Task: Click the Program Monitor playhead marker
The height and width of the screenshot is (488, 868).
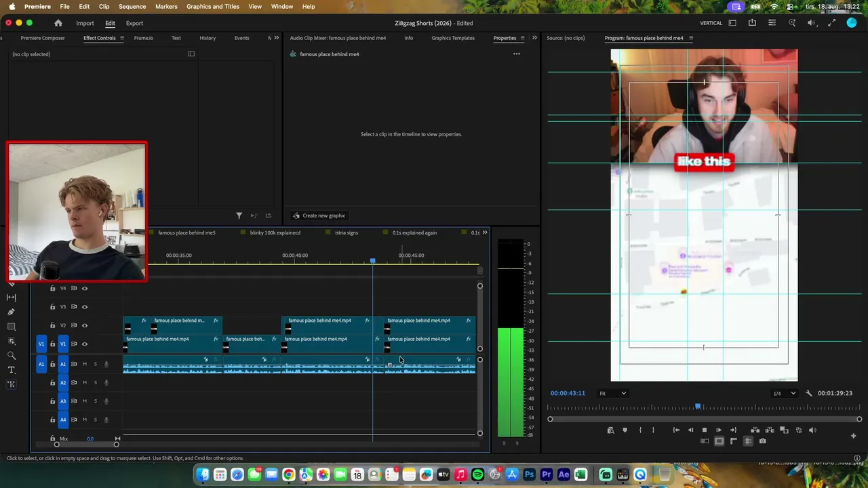Action: click(698, 407)
